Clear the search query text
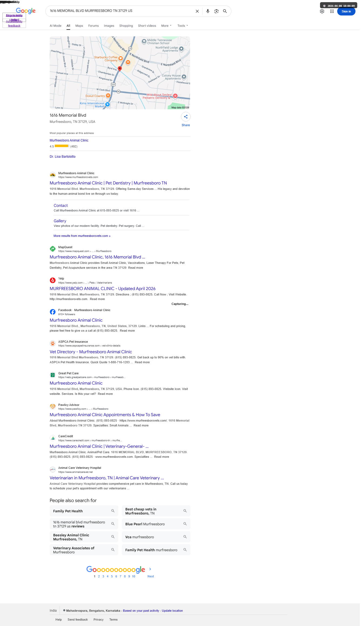 [x=197, y=11]
